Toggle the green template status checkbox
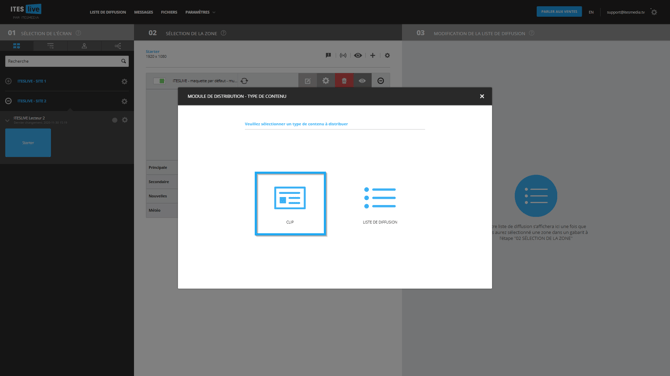The height and width of the screenshot is (376, 670). tap(159, 81)
